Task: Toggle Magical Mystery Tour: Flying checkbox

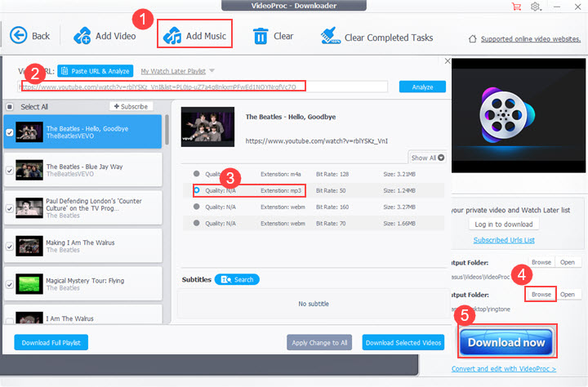Action: click(x=10, y=284)
